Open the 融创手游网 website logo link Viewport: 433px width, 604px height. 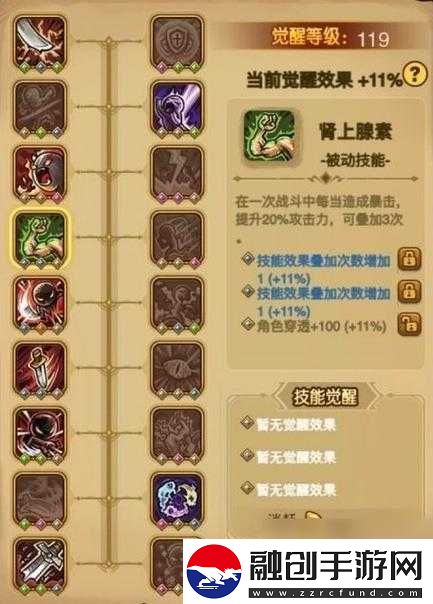click(306, 571)
